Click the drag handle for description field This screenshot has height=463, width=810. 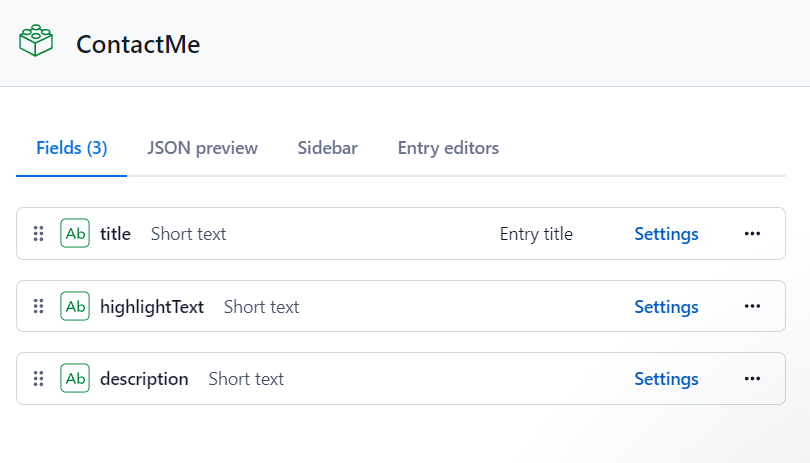38,378
